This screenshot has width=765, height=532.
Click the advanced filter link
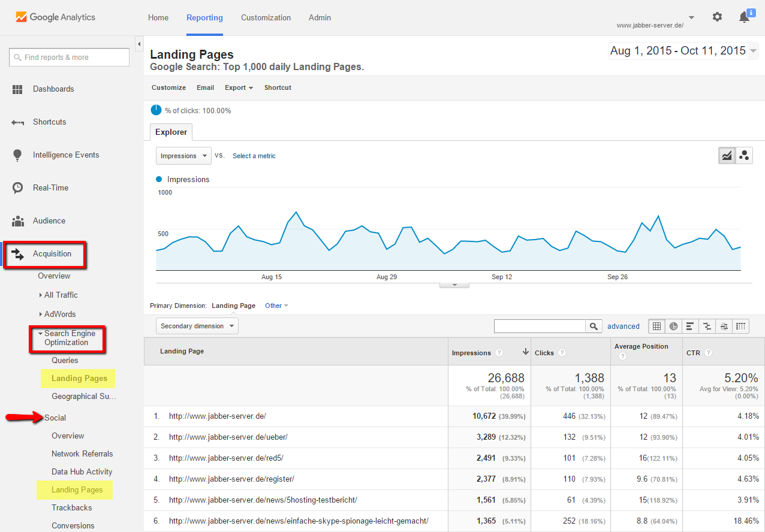624,327
